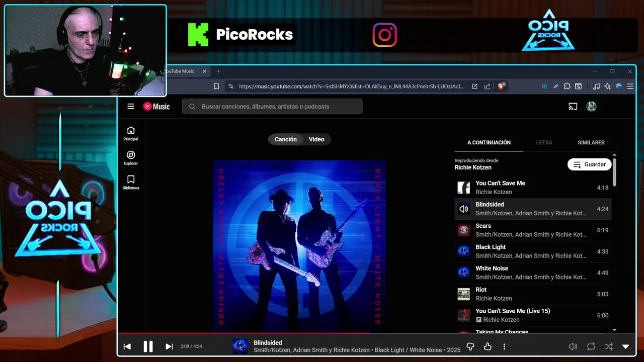Play Scars from the queue
This screenshot has height=362, width=644.
[x=533, y=230]
